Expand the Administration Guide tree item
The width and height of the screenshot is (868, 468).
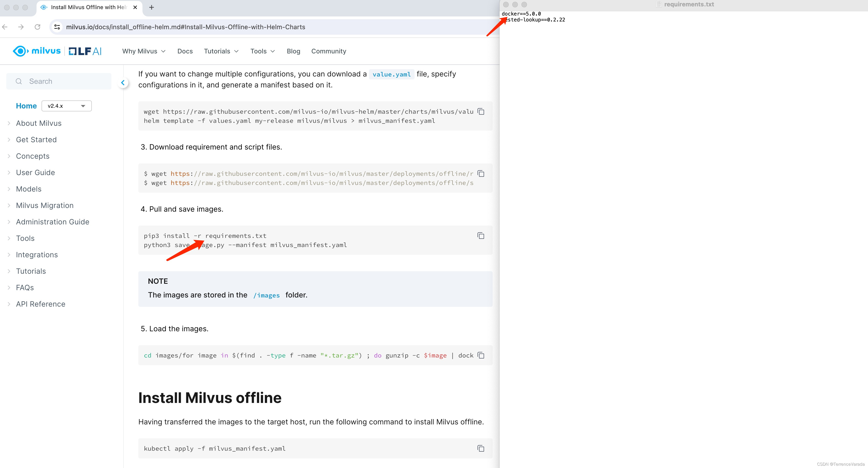pyautogui.click(x=52, y=222)
